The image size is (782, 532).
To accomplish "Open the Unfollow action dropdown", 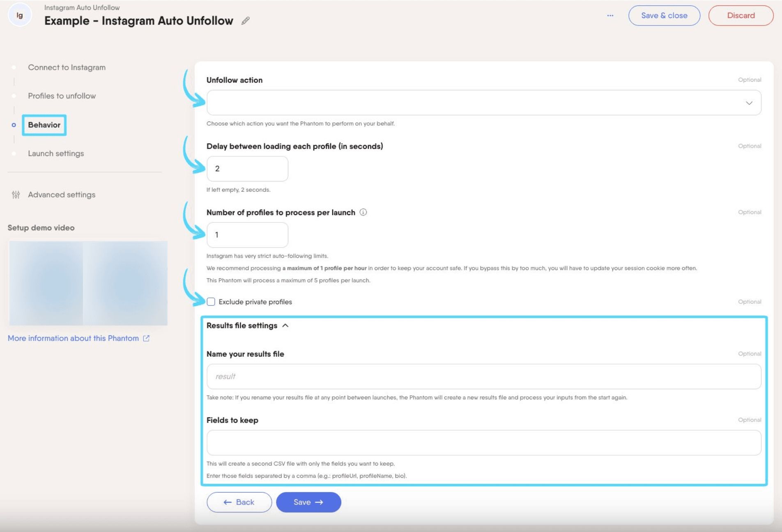I will tap(484, 103).
